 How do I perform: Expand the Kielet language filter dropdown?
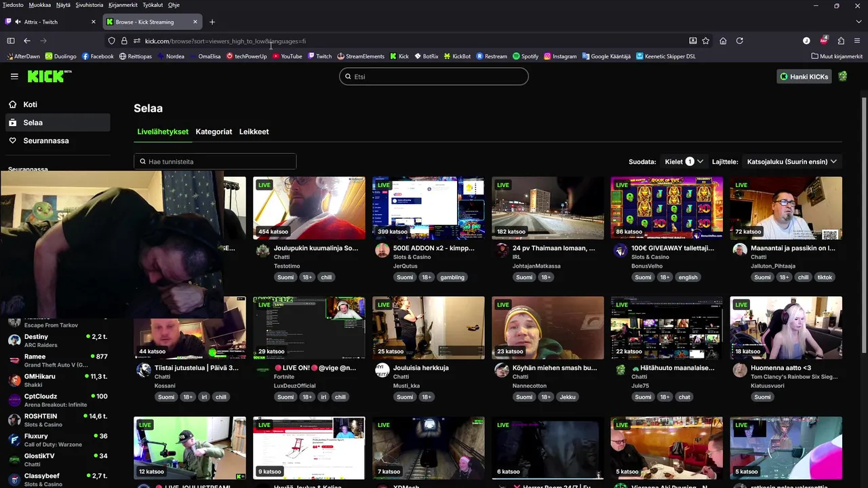click(x=684, y=161)
